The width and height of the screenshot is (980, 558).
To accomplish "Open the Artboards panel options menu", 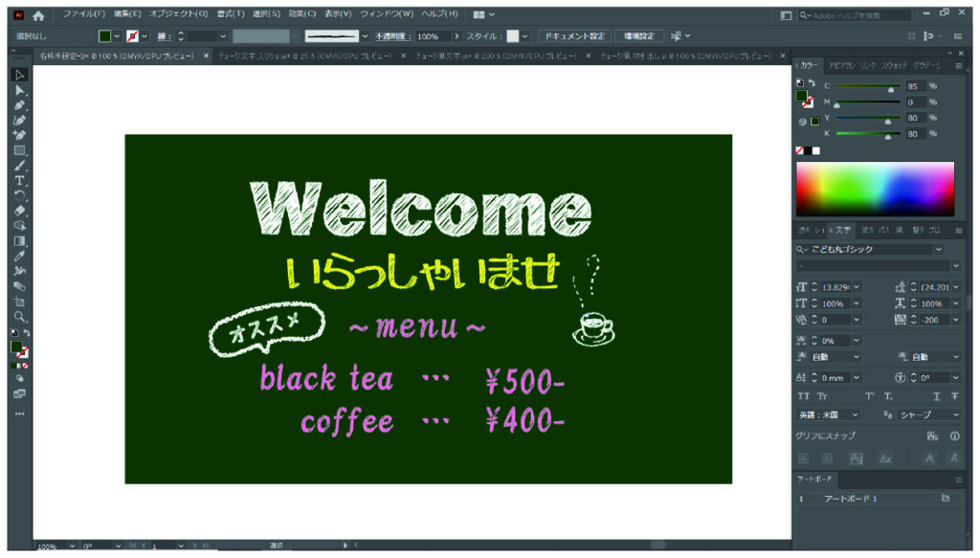I will coord(958,480).
